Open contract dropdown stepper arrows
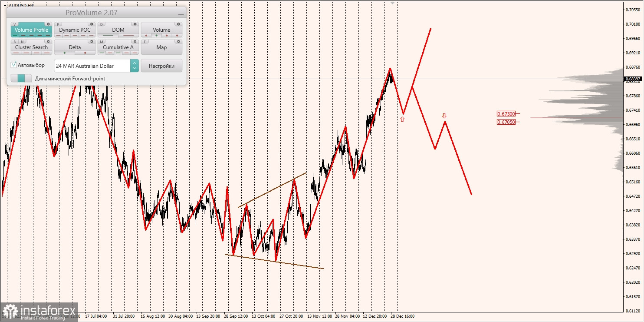The height and width of the screenshot is (322, 644). click(135, 66)
